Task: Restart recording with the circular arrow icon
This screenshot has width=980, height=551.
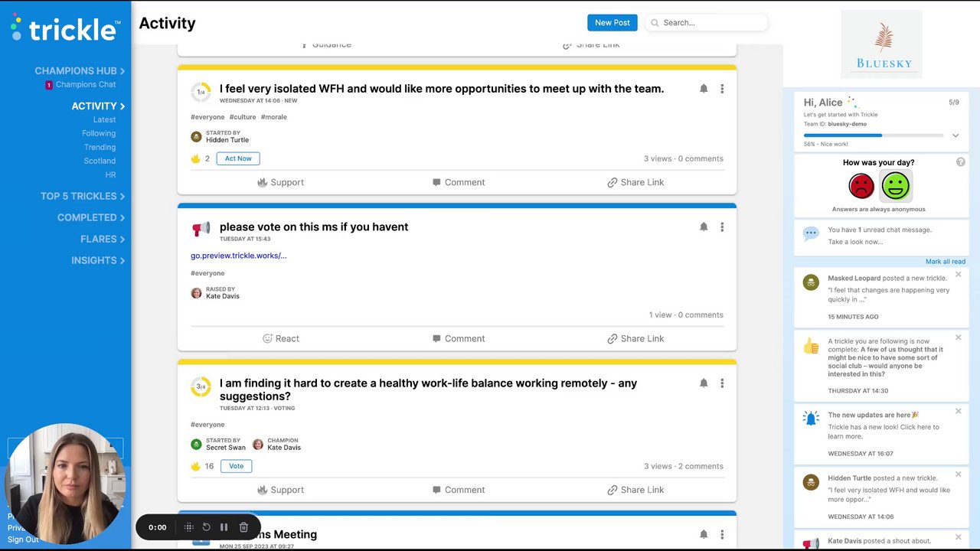Action: [x=206, y=527]
